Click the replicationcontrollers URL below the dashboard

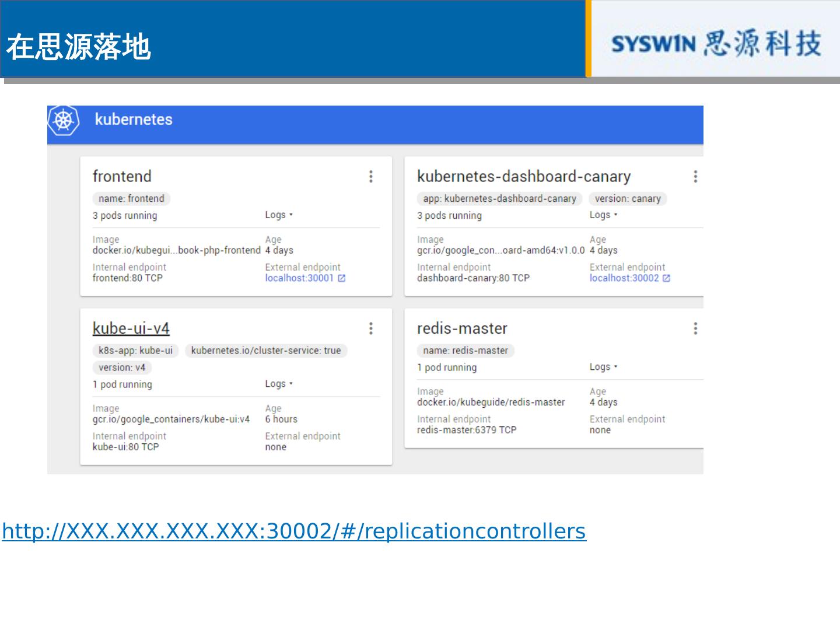click(x=294, y=531)
